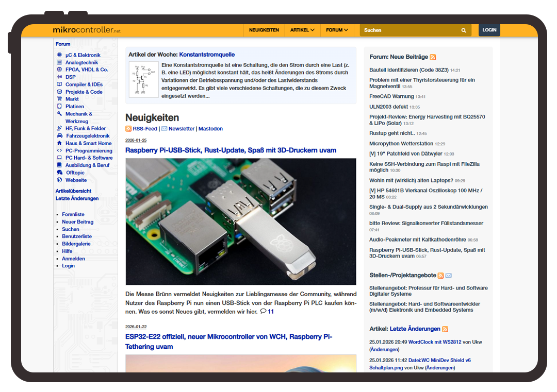Open the mikrocontroller.net home logo
557x392 pixels.
87,30
